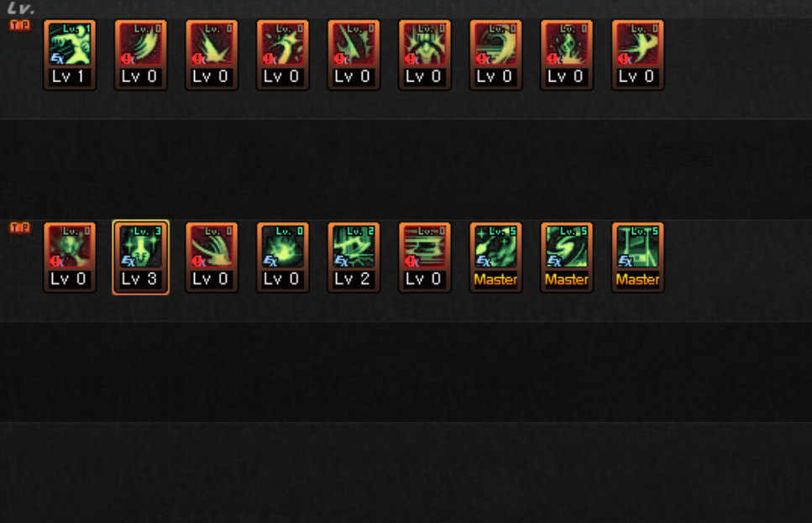Select first locked skill in second row
This screenshot has width=812, height=523.
pyautogui.click(x=70, y=258)
